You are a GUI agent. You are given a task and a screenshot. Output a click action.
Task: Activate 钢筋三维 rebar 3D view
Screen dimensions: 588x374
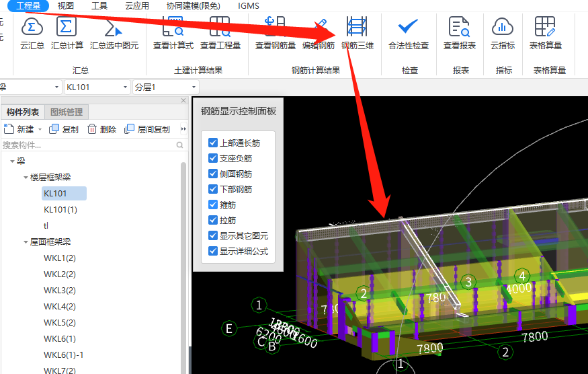tap(357, 33)
